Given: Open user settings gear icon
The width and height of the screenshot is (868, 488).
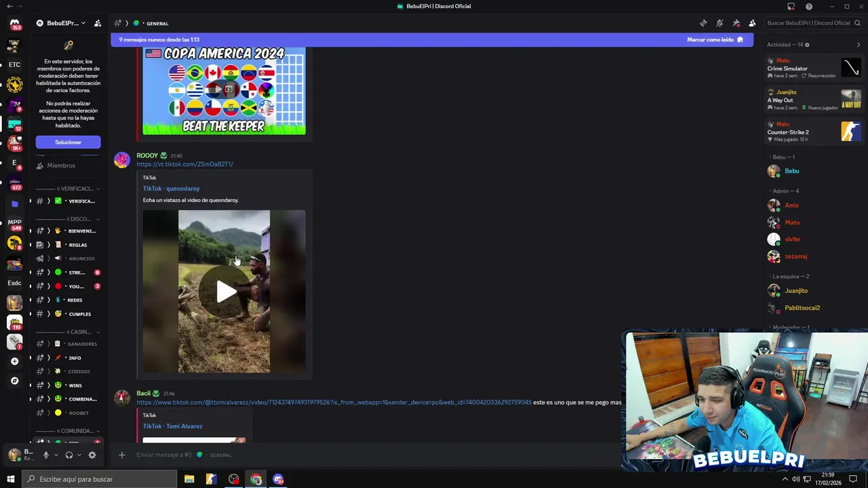Looking at the screenshot, I should 92,455.
